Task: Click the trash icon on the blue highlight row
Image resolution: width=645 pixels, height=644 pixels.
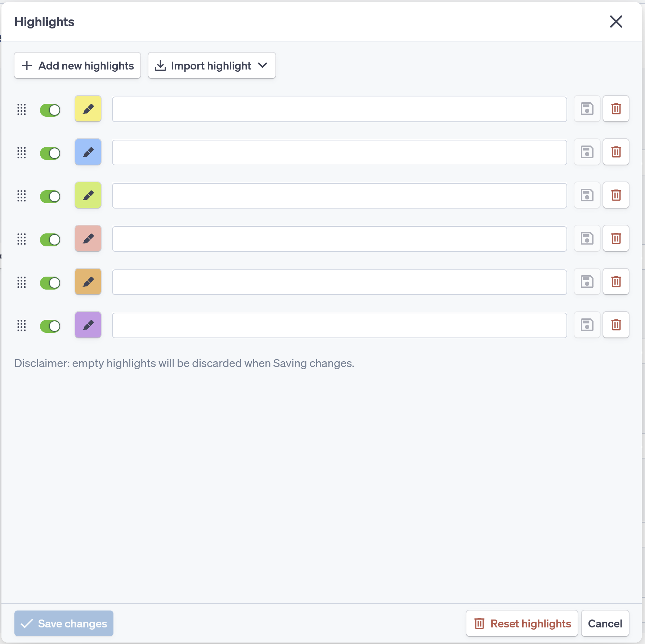Action: click(616, 152)
